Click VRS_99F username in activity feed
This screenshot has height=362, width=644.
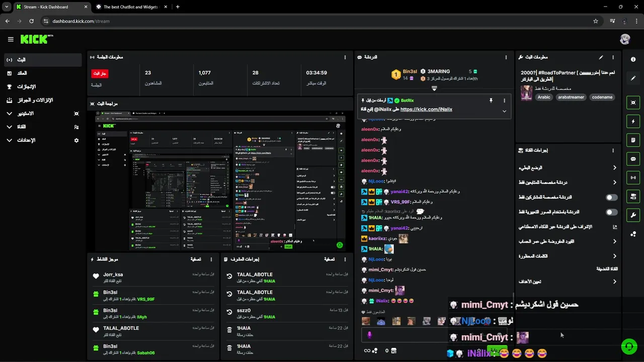146,299
